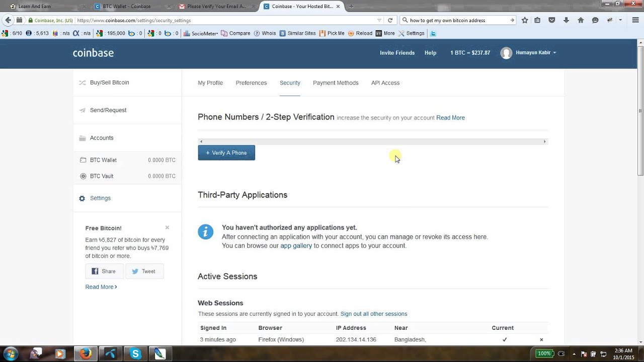Open the Buy/Sell Bitcoin sidebar item
Viewport: 644px width, 362px height.
pos(109,82)
